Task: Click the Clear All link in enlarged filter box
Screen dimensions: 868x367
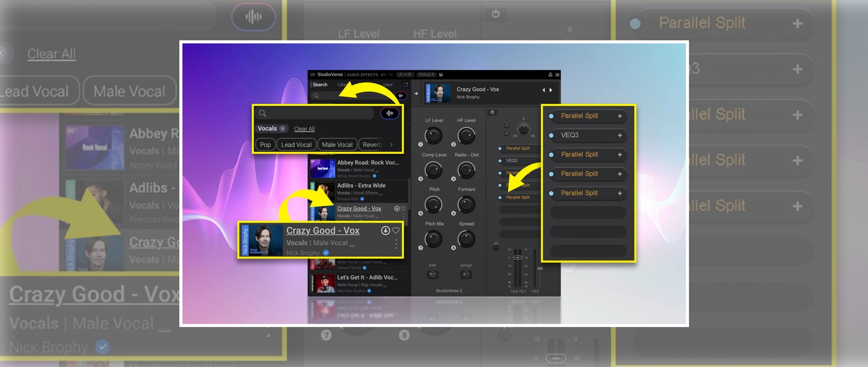Action: pos(304,129)
